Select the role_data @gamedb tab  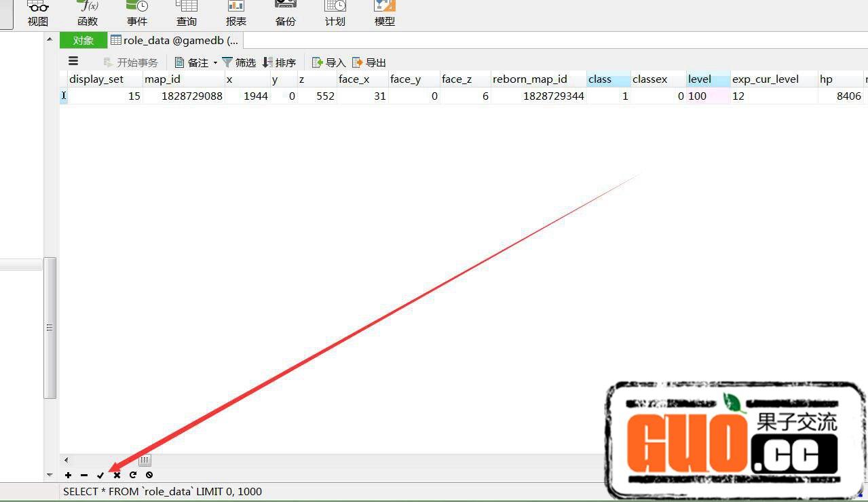174,41
